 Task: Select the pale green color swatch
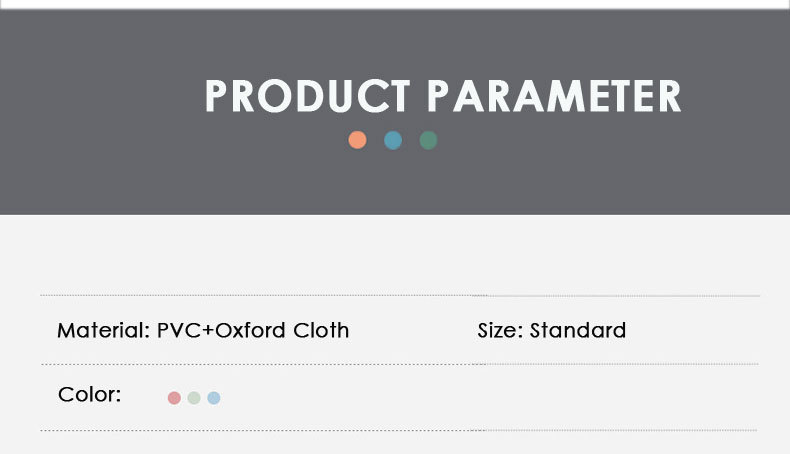(194, 398)
